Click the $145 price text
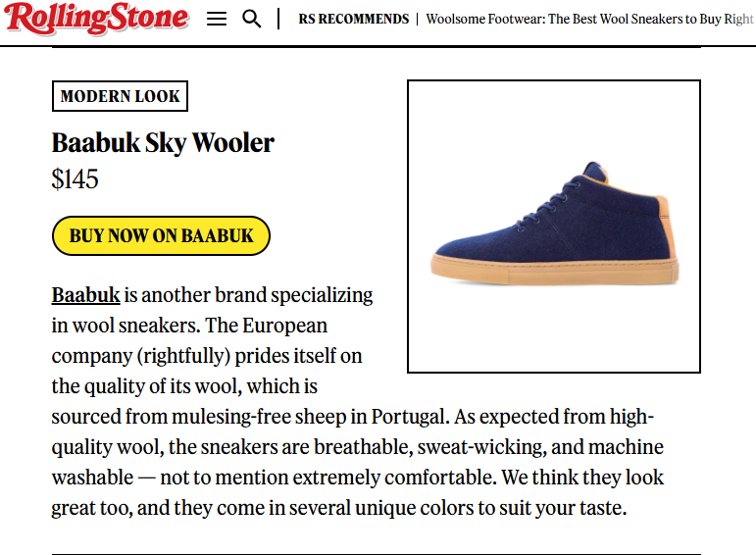756x555 pixels. 76,179
